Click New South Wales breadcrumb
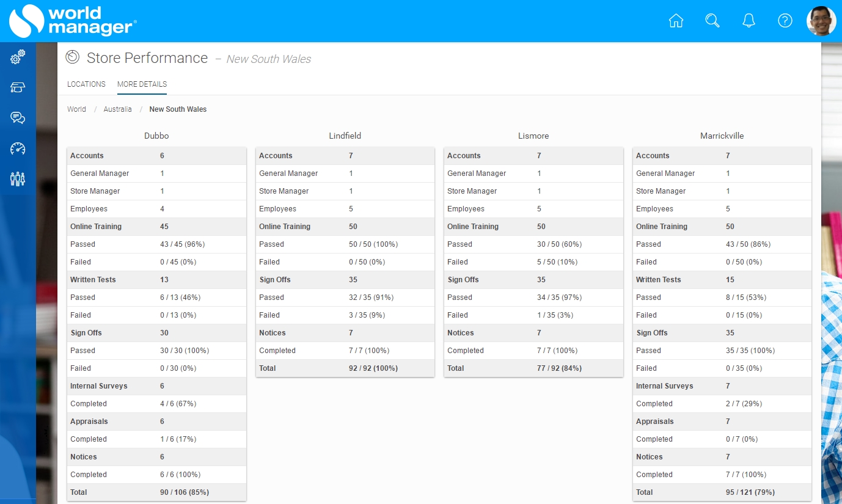This screenshot has width=842, height=504. click(x=178, y=109)
